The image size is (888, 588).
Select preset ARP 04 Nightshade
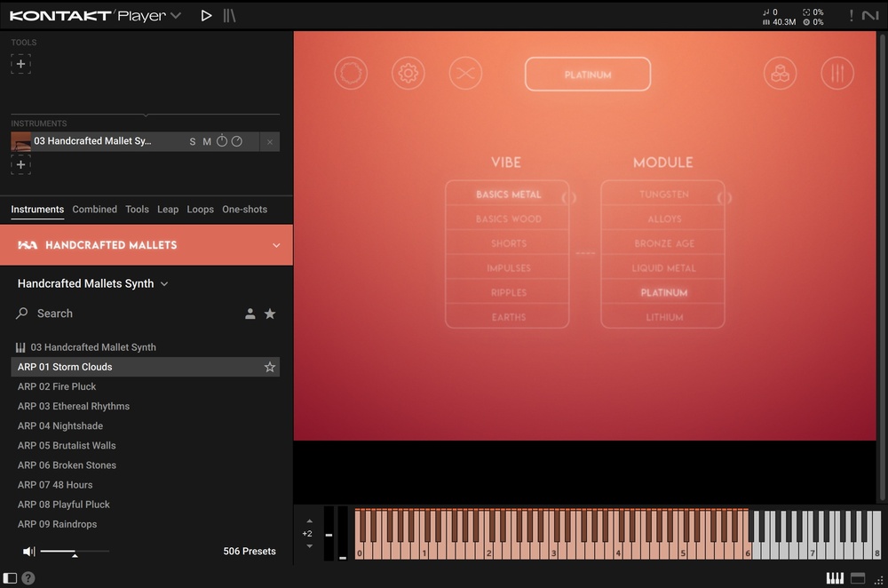145,426
